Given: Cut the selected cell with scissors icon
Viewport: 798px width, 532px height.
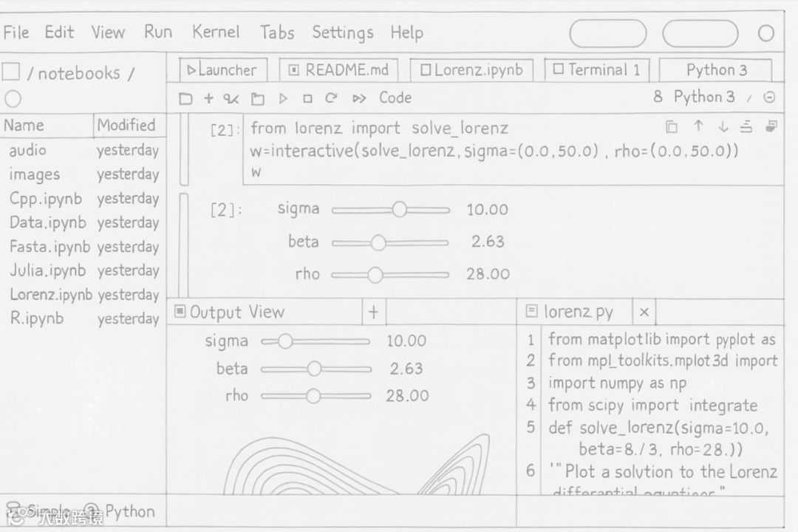Looking at the screenshot, I should 231,99.
